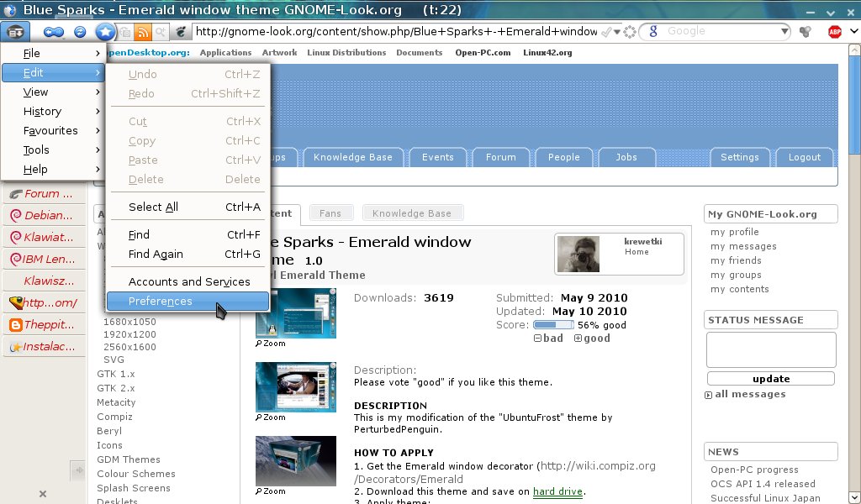Open the Compiz category link
This screenshot has height=504, width=861.
114,417
